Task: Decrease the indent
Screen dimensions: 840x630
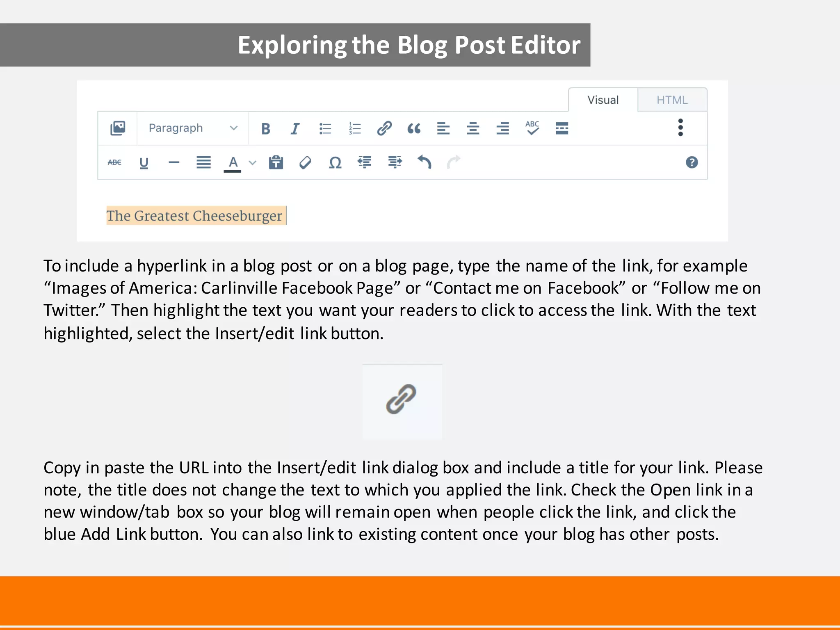Action: coord(365,162)
